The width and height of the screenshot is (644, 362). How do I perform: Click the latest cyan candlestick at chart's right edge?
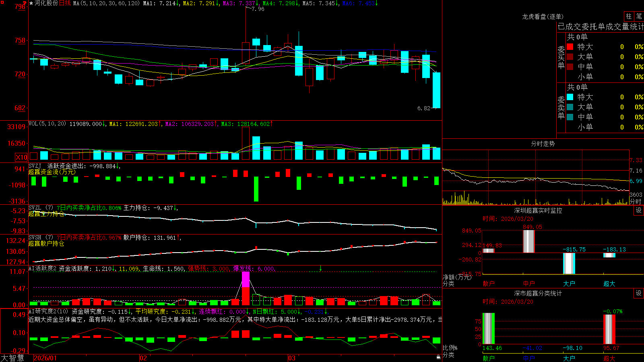436,90
